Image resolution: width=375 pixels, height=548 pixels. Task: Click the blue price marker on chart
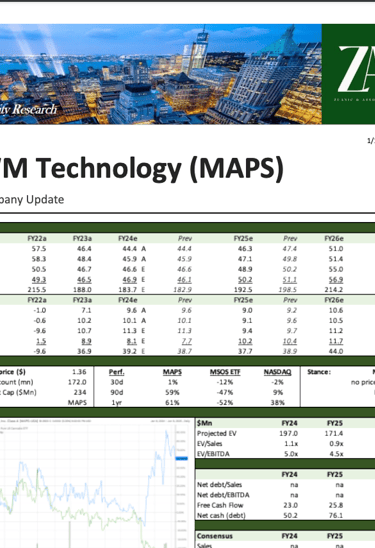pyautogui.click(x=182, y=458)
